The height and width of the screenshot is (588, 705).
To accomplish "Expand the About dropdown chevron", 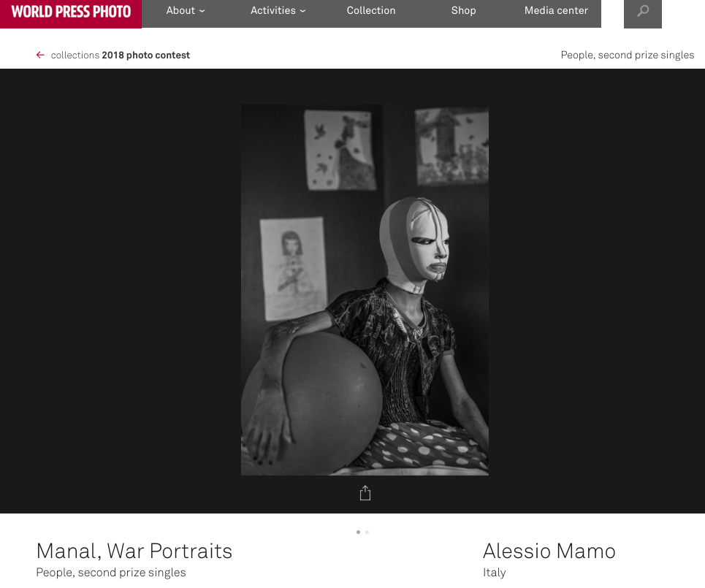I will click(202, 11).
